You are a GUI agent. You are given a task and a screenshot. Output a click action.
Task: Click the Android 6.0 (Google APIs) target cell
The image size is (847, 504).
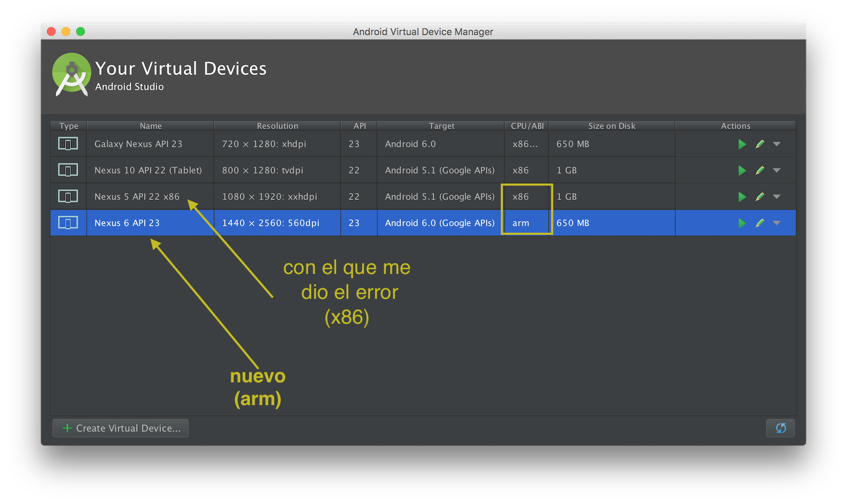[441, 223]
